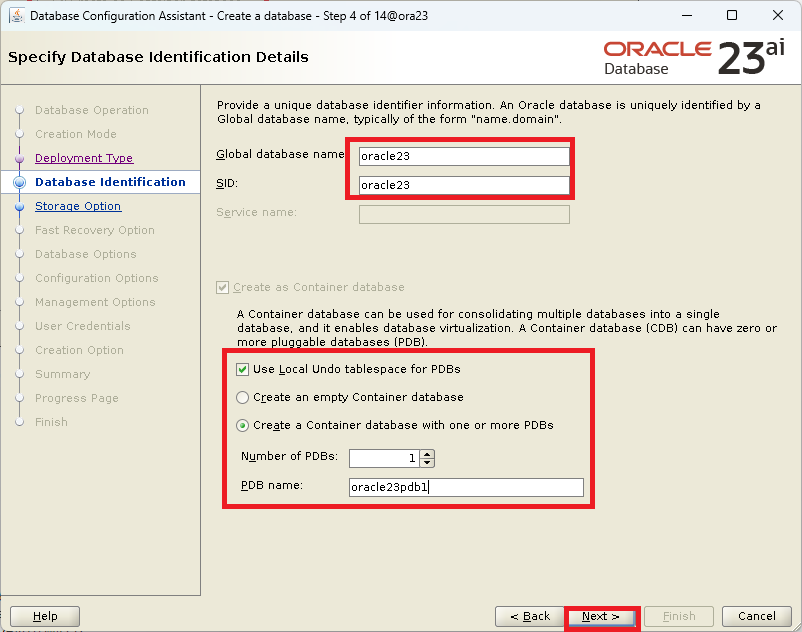Image resolution: width=802 pixels, height=632 pixels.
Task: Click the Creation Option step
Action: 79,350
